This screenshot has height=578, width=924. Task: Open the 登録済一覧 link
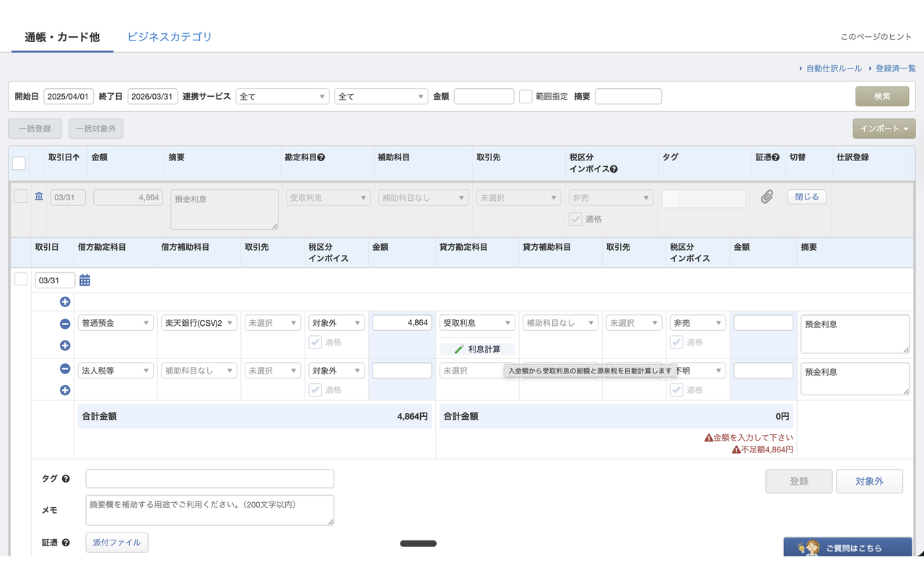click(x=895, y=69)
